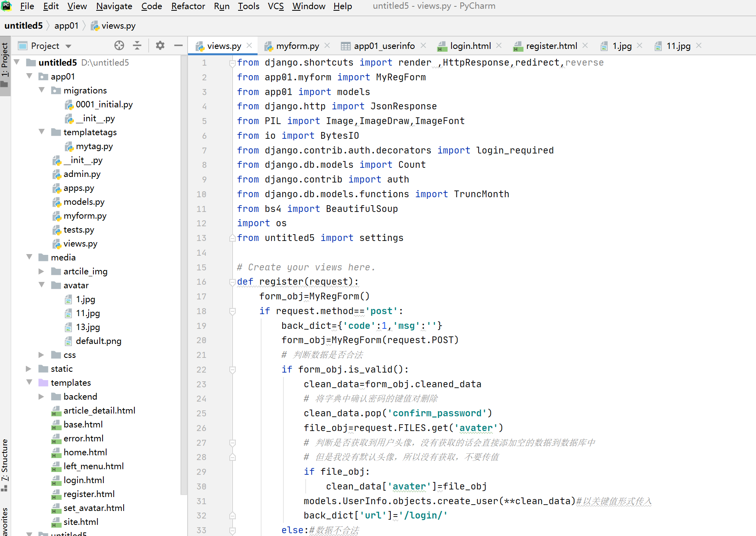Screen dimensions: 756x536
Task: Click the Locate/Scroll from Source target icon
Action: tap(119, 46)
